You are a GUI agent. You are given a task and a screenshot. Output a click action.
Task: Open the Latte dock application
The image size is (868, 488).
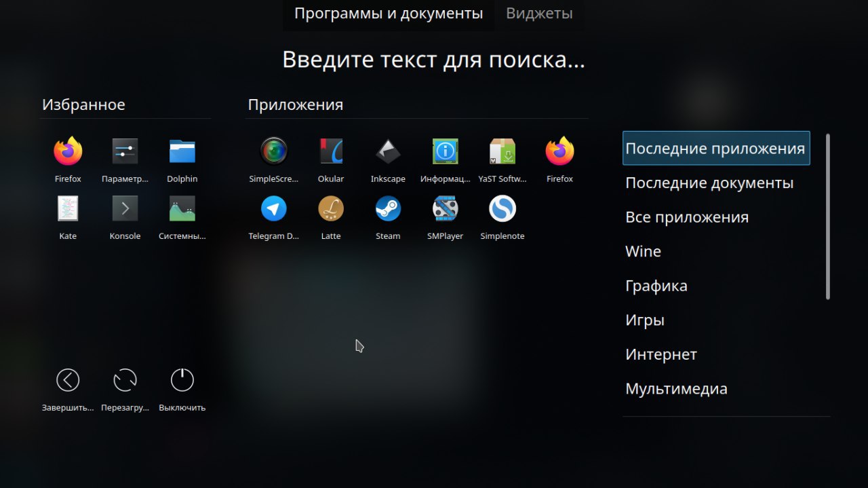[x=331, y=208]
